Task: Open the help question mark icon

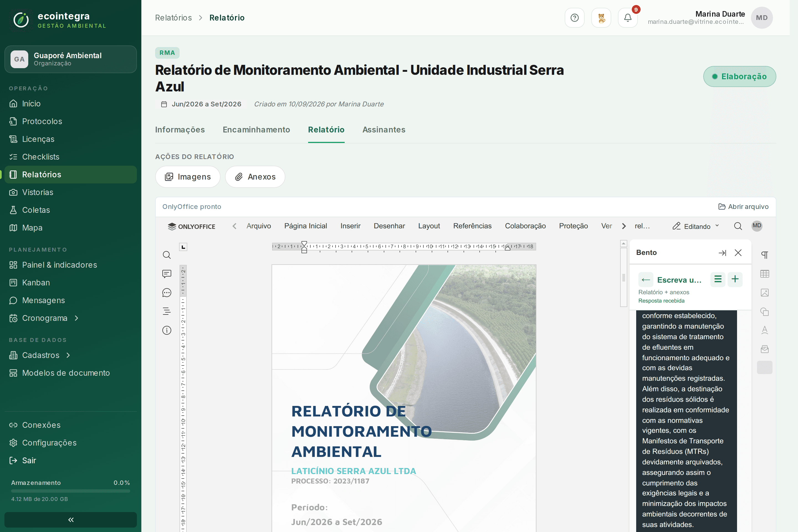Action: pyautogui.click(x=574, y=18)
